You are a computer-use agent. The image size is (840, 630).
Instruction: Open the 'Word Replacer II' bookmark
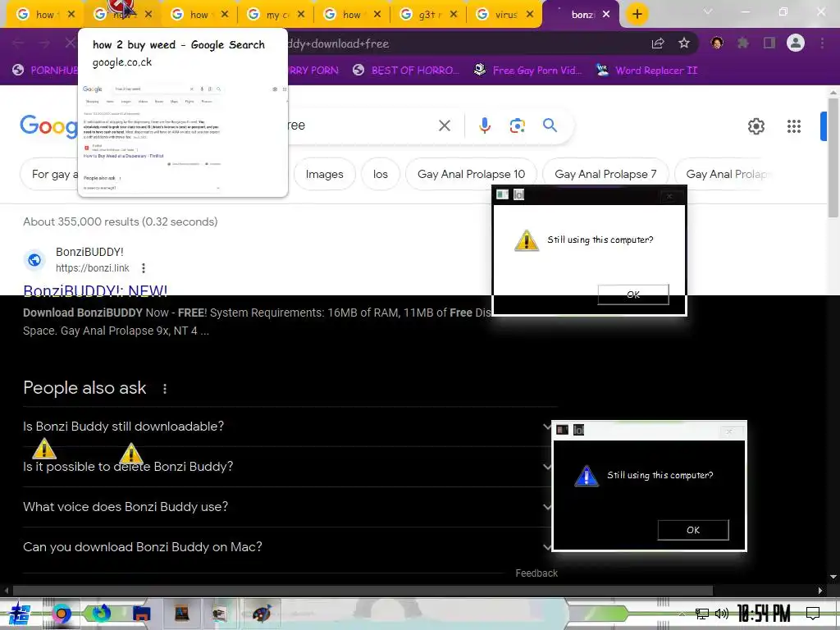coord(646,71)
